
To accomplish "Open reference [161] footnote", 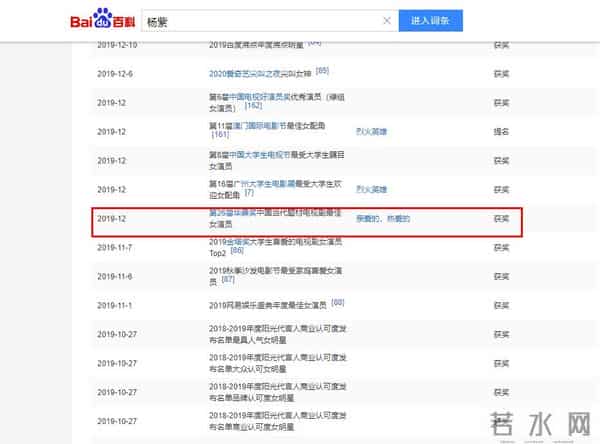I will pyautogui.click(x=220, y=134).
